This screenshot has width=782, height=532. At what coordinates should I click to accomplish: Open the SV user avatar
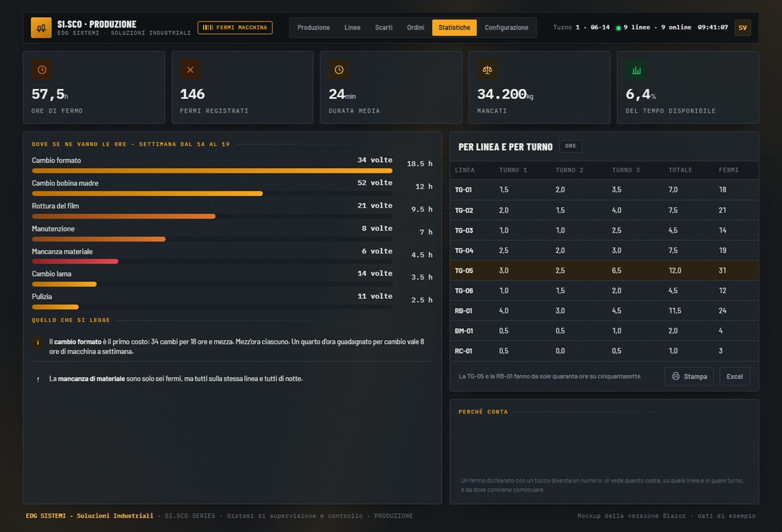(x=743, y=28)
